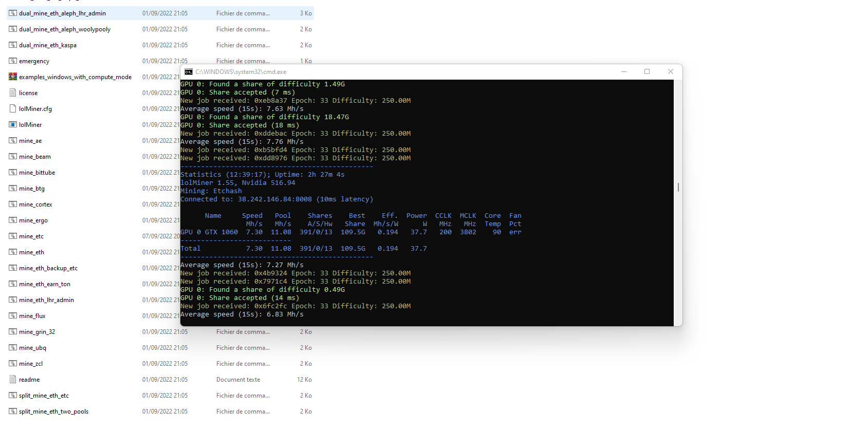The image size is (868, 430).
Task: Click 'Mining: Etchash' line in console
Action: tap(211, 191)
